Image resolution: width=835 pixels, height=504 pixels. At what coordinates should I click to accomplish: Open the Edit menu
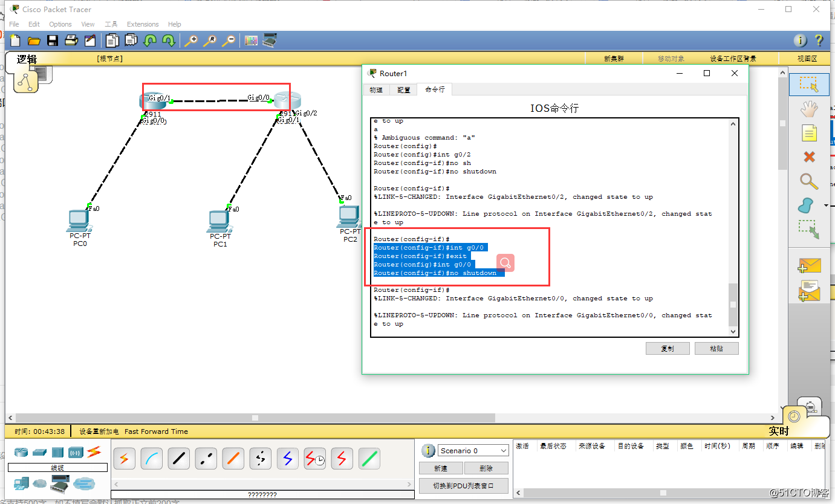pyautogui.click(x=34, y=24)
